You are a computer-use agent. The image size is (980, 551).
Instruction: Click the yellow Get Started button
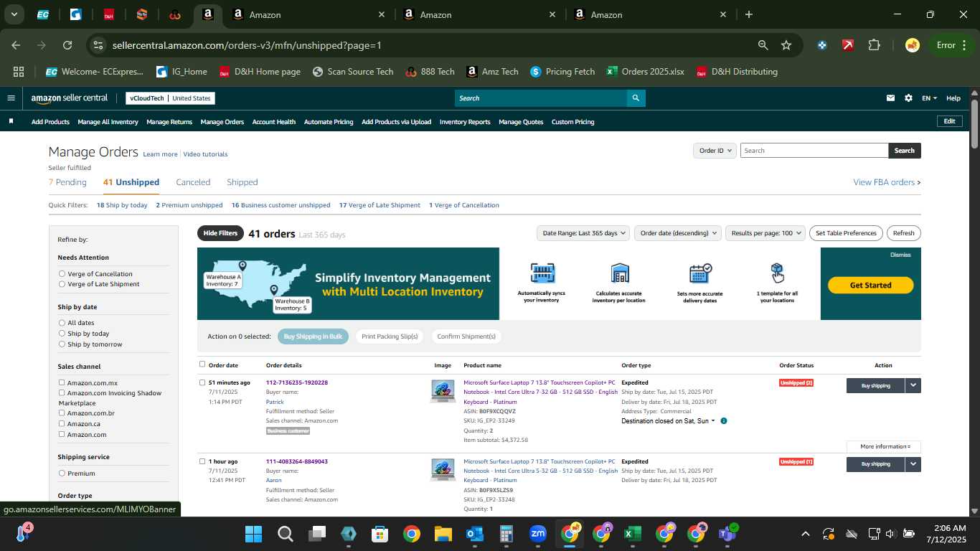click(870, 285)
